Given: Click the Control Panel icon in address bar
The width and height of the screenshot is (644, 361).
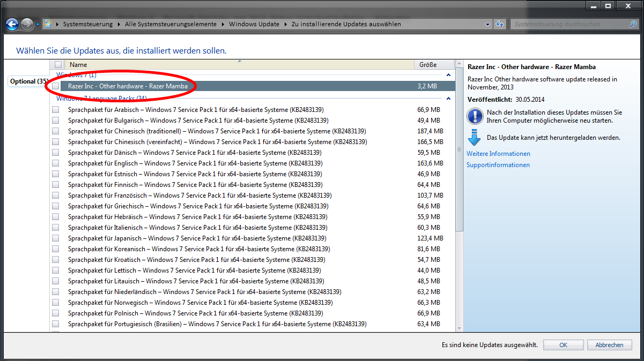Looking at the screenshot, I should point(48,24).
